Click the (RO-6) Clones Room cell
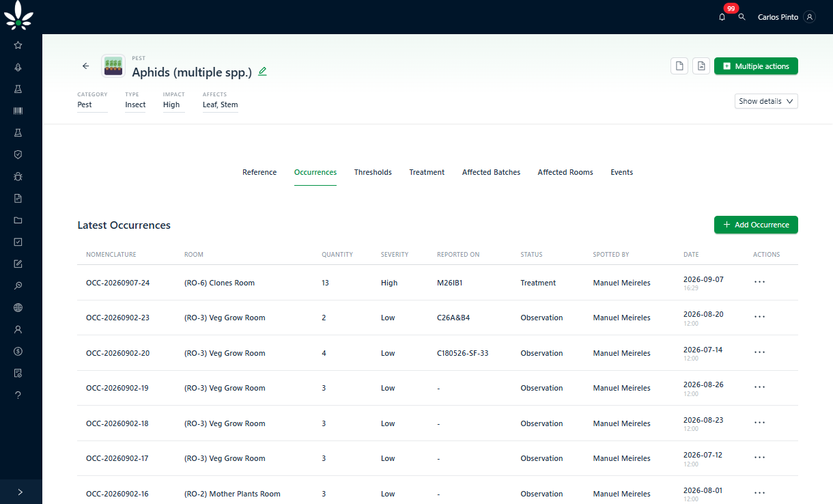Viewport: 833px width, 504px height. click(219, 283)
